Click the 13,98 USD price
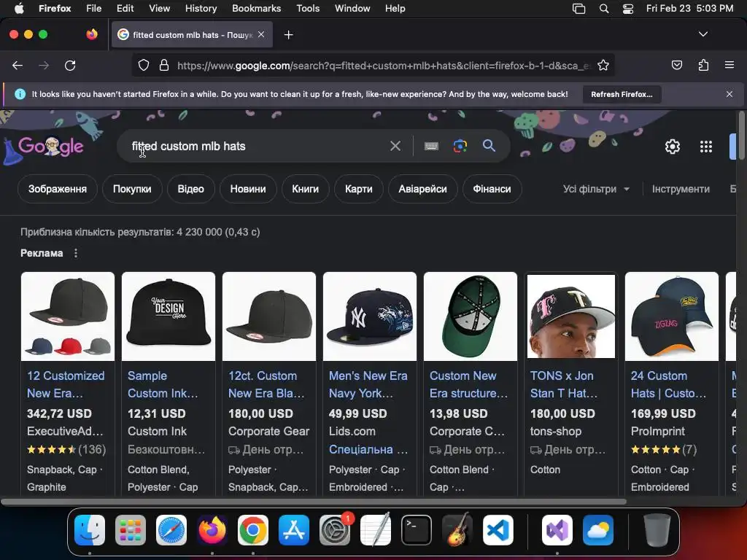Screen dimensions: 747x560 pyautogui.click(x=458, y=413)
